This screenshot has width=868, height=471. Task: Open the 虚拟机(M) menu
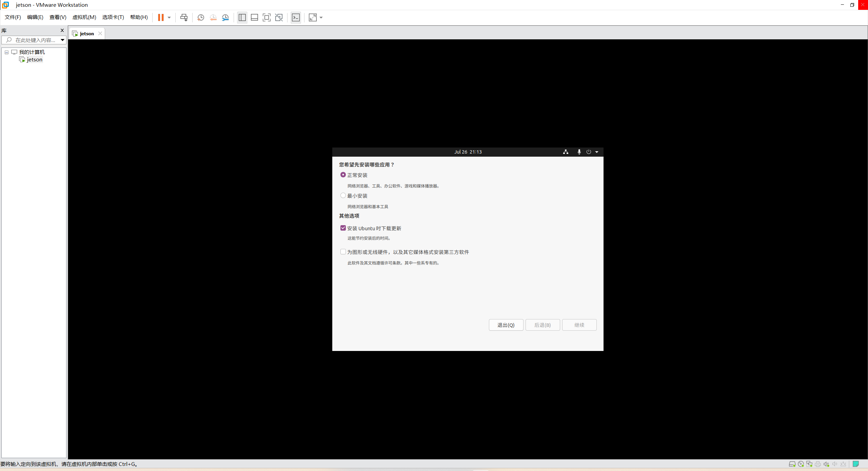84,17
